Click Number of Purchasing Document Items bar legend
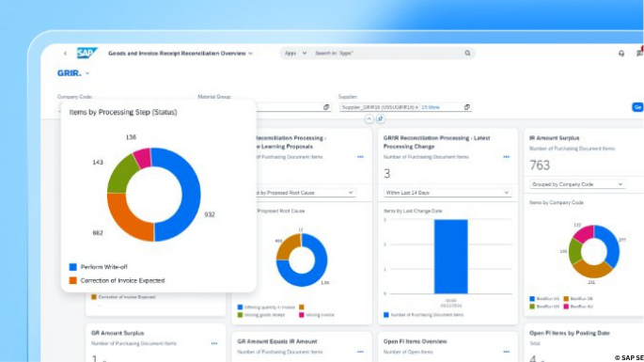Viewport: 644px width, 362px height. click(423, 315)
